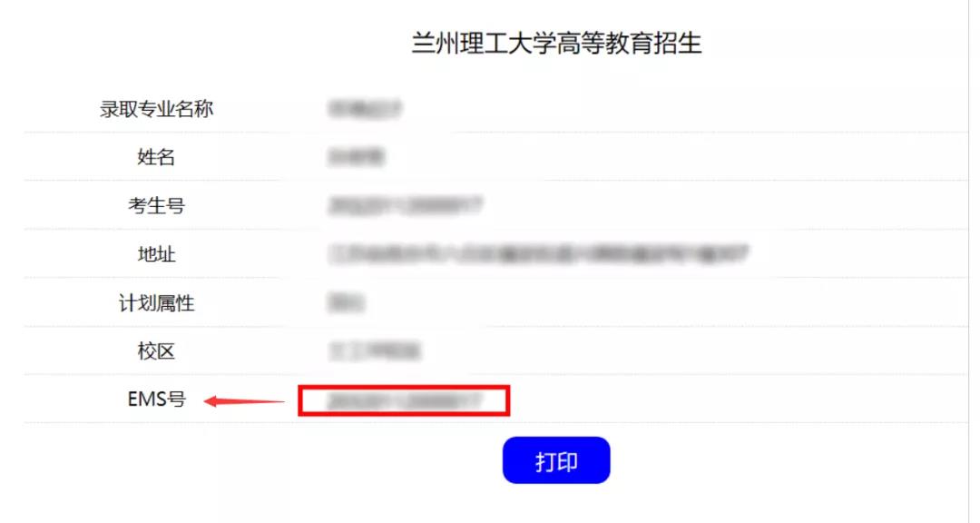980x523 pixels.
Task: Click the 考生号 label
Action: 156,205
